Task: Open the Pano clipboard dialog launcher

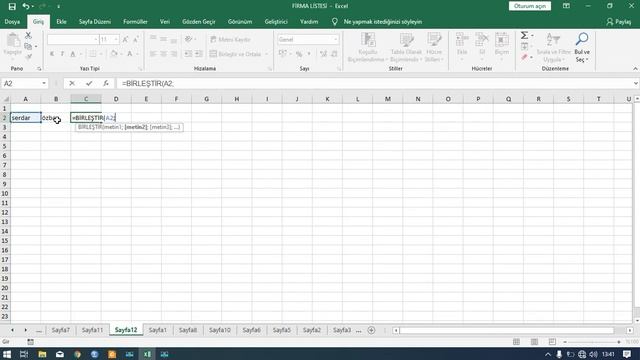Action: (39, 69)
